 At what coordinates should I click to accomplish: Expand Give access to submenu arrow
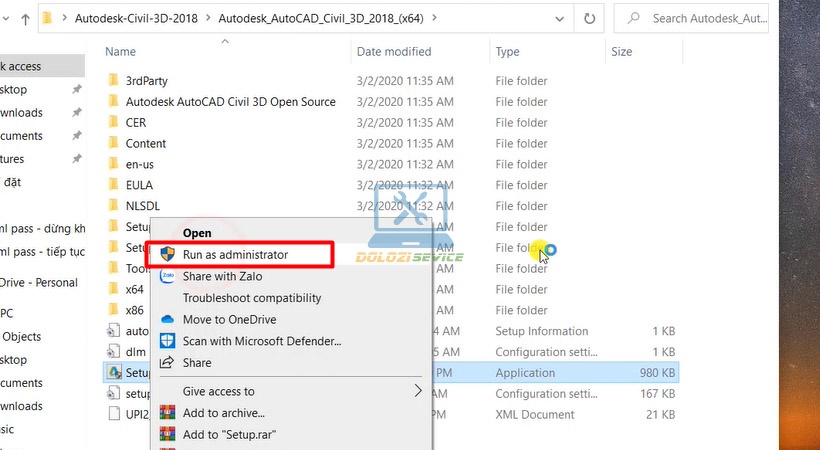[x=417, y=391]
